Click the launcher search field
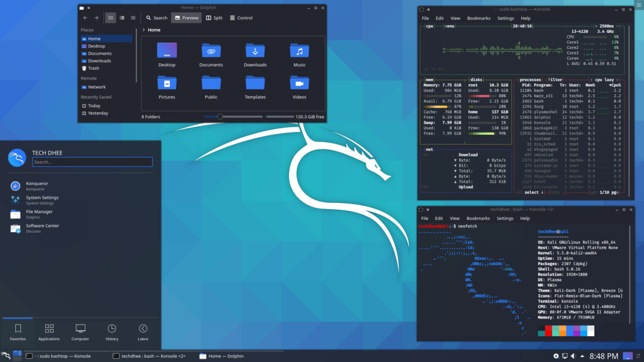This screenshot has width=644, height=362. 92,162
